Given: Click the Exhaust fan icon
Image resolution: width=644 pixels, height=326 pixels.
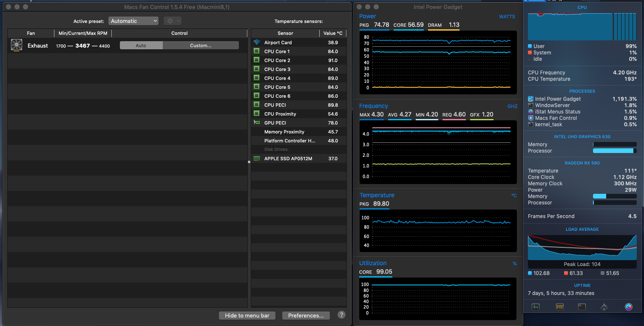Looking at the screenshot, I should [x=17, y=45].
